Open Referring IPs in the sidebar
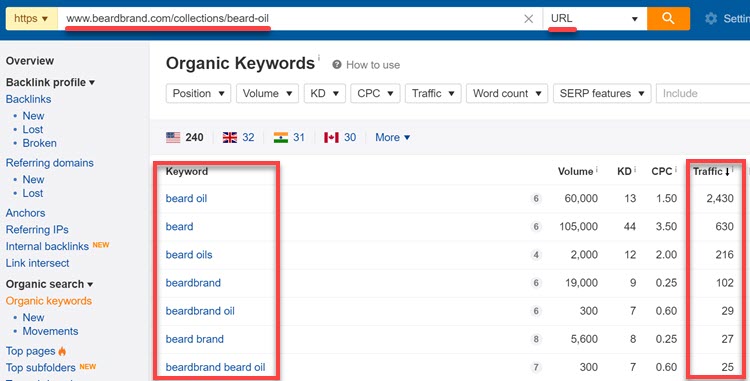Screen dimensions: 750x381 coord(37,229)
